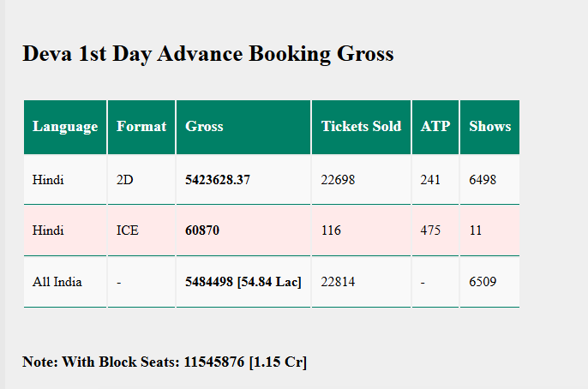Click the ATP value 241
This screenshot has width=588, height=389.
point(430,180)
